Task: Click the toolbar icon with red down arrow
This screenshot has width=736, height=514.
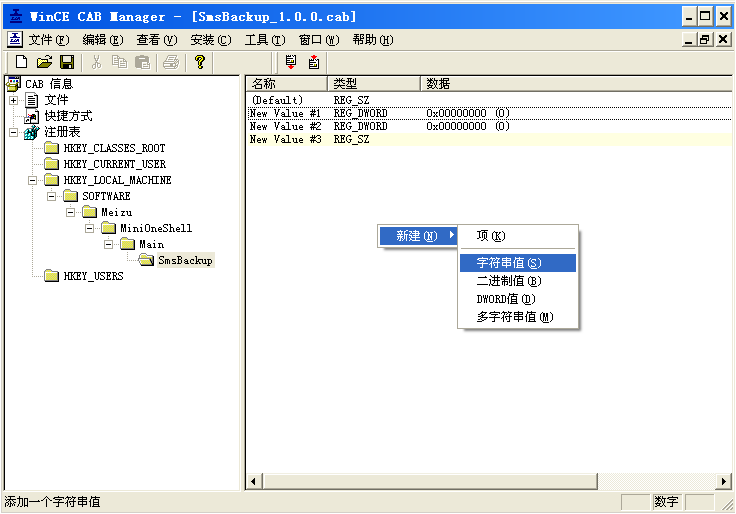Action: pyautogui.click(x=291, y=62)
